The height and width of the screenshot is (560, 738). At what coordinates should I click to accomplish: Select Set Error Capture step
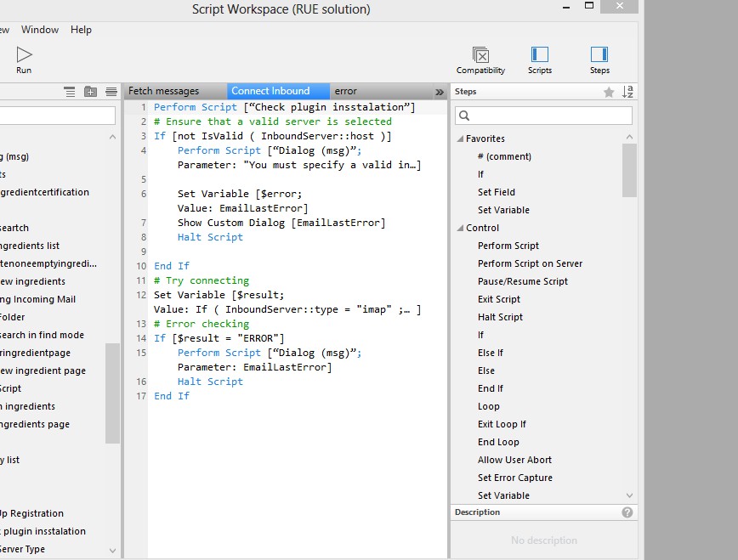(x=514, y=478)
